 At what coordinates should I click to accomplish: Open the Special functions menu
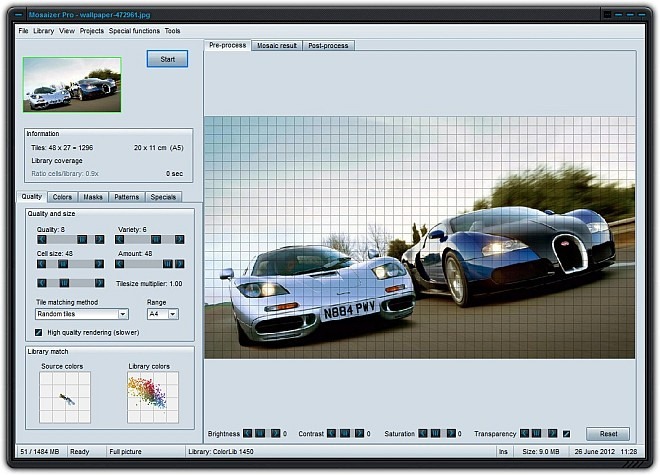(x=134, y=31)
